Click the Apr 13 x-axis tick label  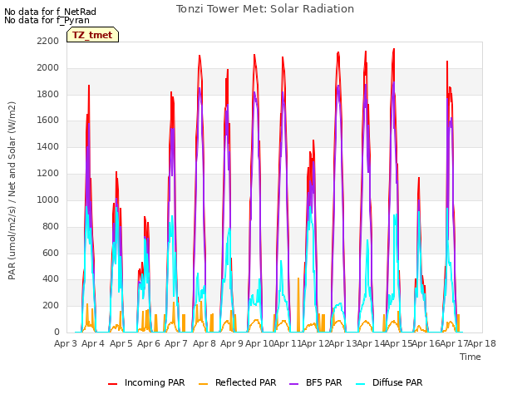342,343
